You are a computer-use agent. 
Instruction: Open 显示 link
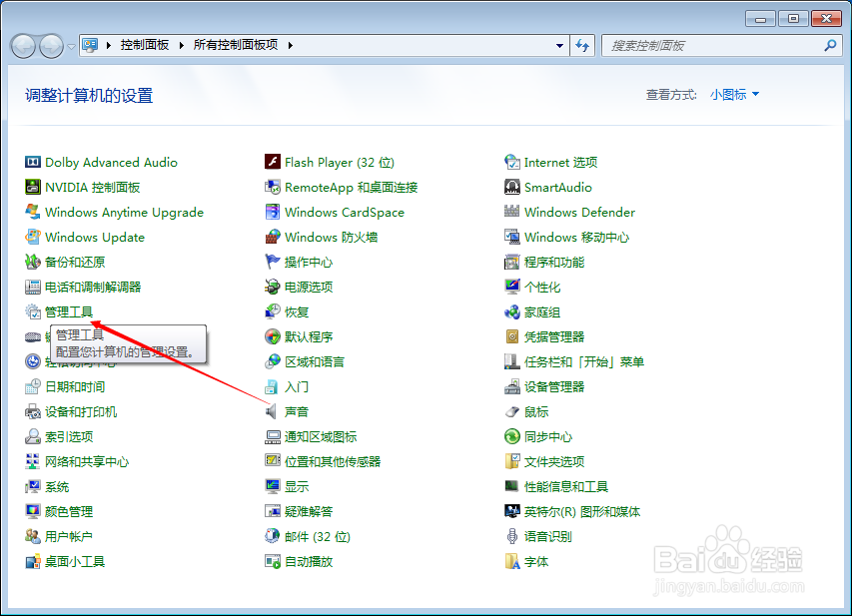tap(296, 487)
